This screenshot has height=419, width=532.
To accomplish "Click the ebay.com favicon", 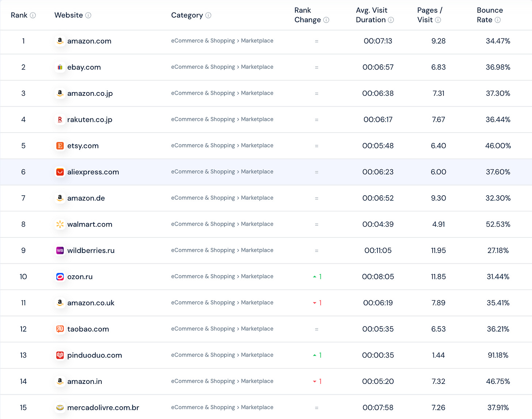I will coord(60,67).
